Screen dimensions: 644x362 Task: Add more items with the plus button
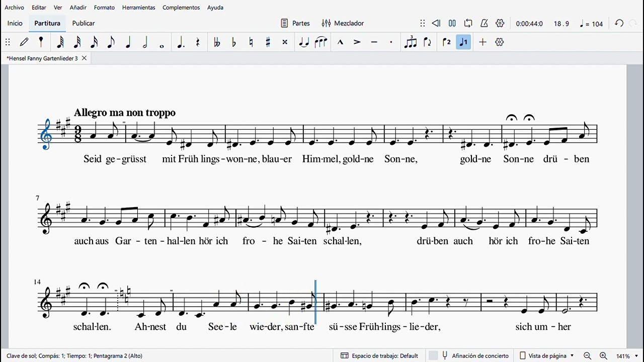(482, 42)
